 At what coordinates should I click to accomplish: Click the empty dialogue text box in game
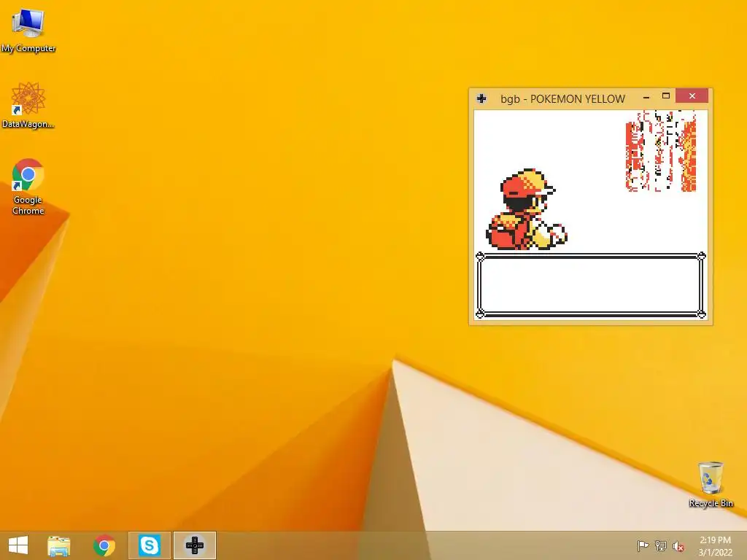pos(591,285)
